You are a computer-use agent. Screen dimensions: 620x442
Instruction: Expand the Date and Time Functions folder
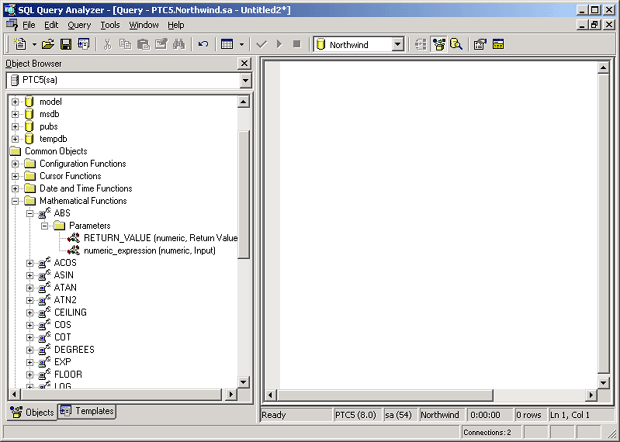[15, 188]
